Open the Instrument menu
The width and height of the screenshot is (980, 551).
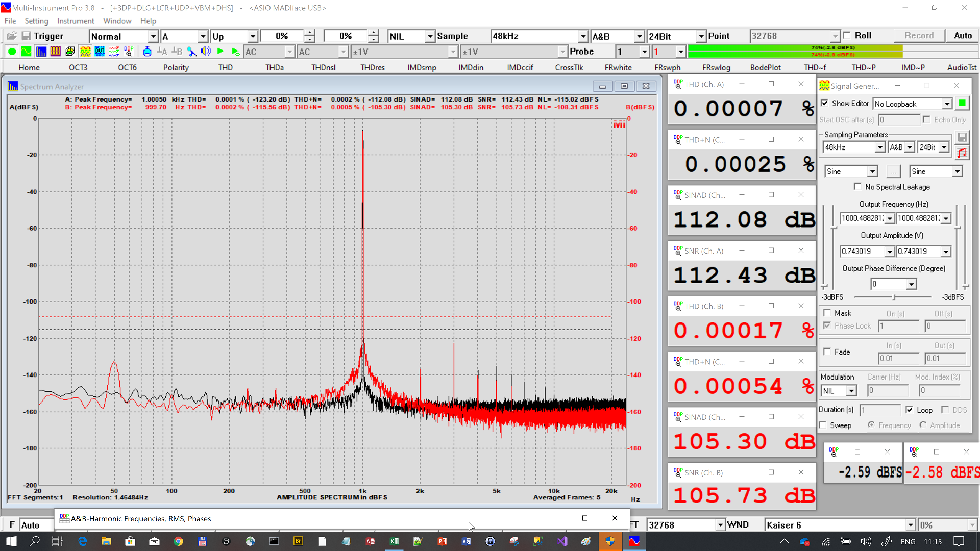76,21
